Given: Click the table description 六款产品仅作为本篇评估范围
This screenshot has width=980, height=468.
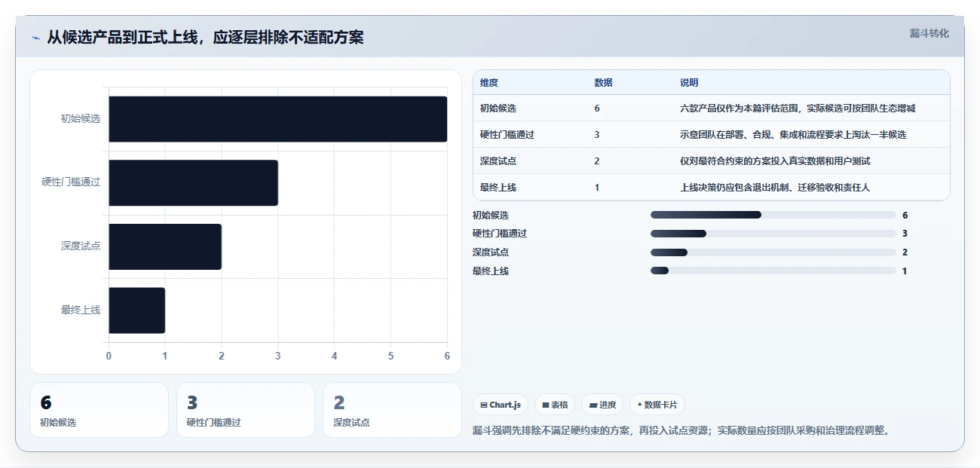Looking at the screenshot, I should click(798, 109).
